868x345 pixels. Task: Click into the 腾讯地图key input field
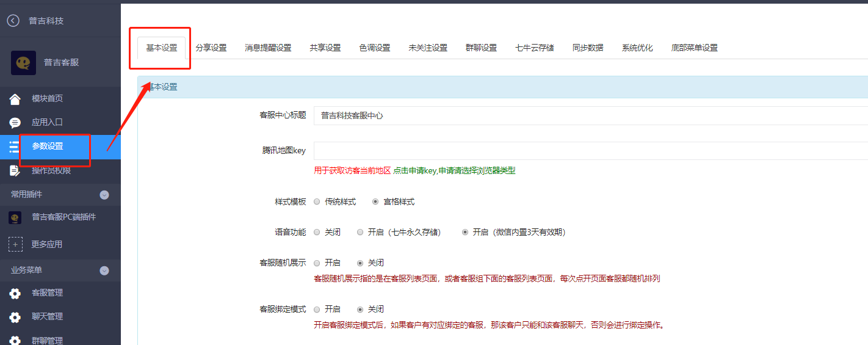[x=591, y=151]
